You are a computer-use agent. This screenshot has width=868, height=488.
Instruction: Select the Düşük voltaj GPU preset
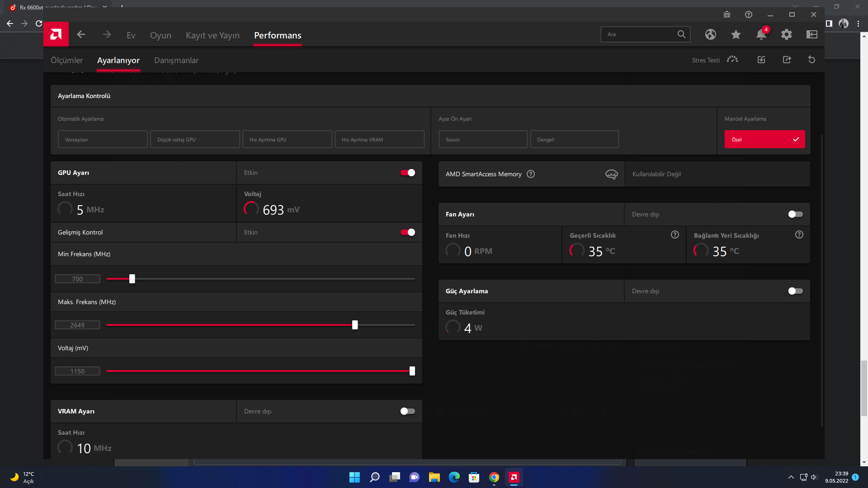(195, 140)
